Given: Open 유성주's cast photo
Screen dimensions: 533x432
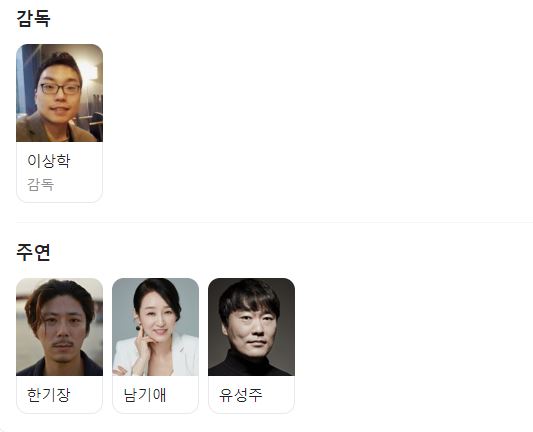Looking at the screenshot, I should (252, 327).
